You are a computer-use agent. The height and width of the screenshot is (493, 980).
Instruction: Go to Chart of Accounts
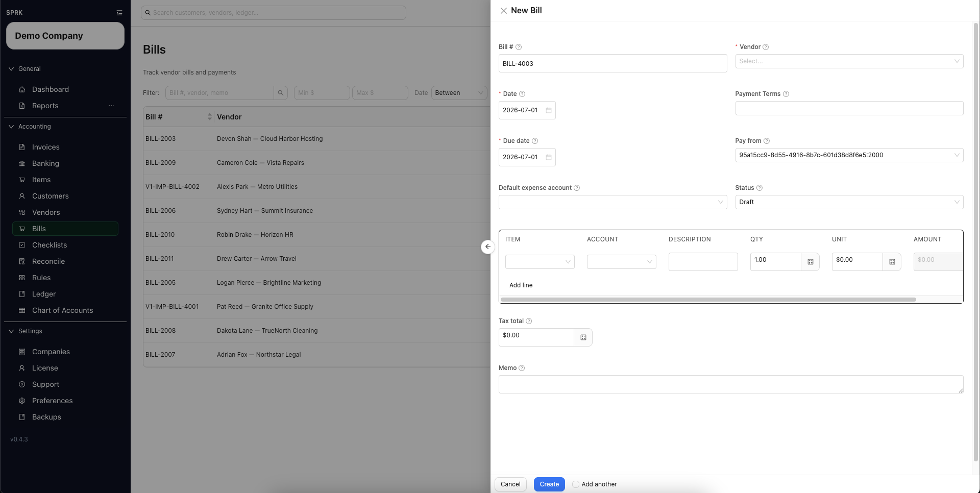click(x=65, y=310)
